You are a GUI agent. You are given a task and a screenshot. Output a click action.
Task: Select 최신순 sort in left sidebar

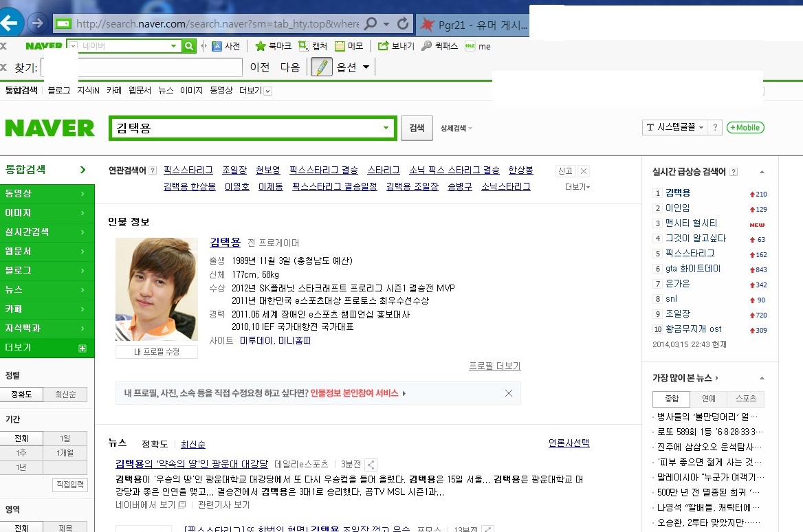(65, 395)
